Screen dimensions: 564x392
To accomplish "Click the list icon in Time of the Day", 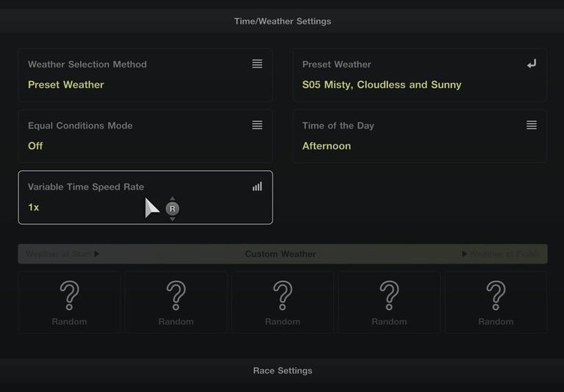I will click(532, 125).
